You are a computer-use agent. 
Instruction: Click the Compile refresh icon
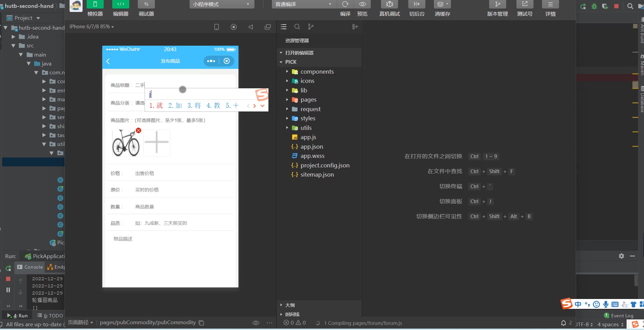click(345, 4)
